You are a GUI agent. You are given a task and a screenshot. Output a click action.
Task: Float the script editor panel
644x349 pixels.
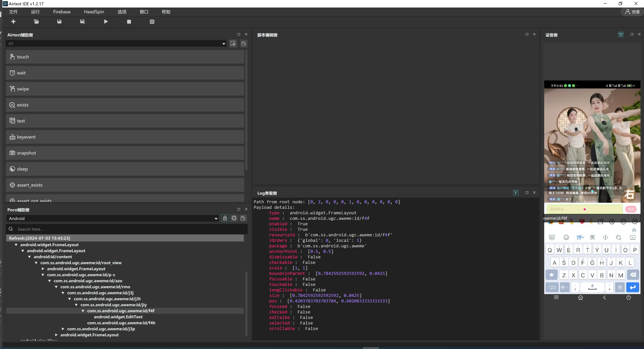click(x=527, y=34)
